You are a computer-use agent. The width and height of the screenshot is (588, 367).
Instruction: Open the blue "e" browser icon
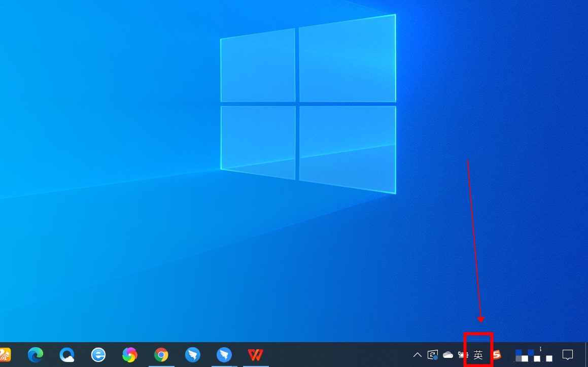98,354
